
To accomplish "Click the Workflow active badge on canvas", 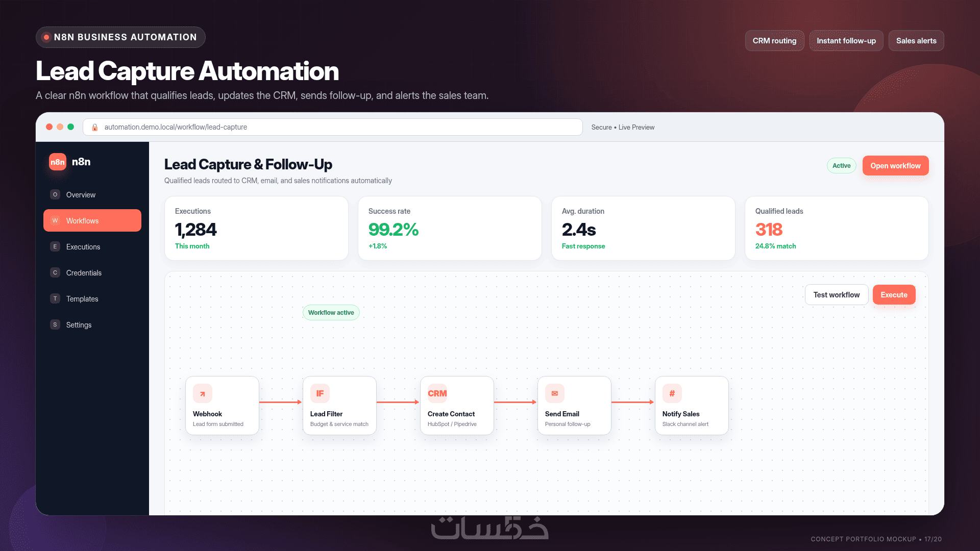I will [x=331, y=312].
